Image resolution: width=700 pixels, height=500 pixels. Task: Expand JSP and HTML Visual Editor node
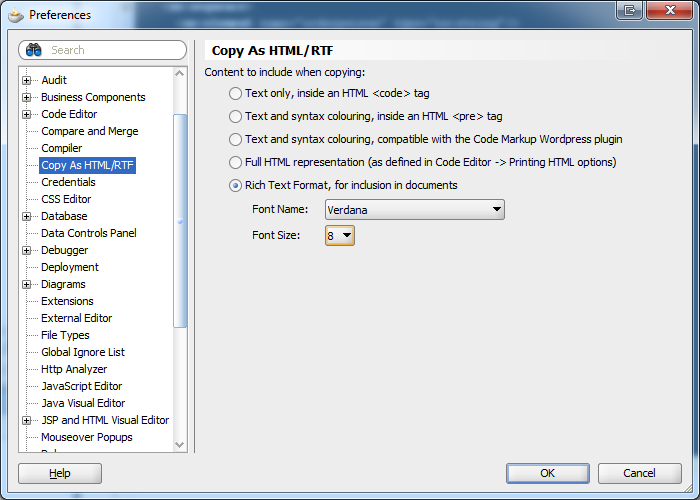27,420
